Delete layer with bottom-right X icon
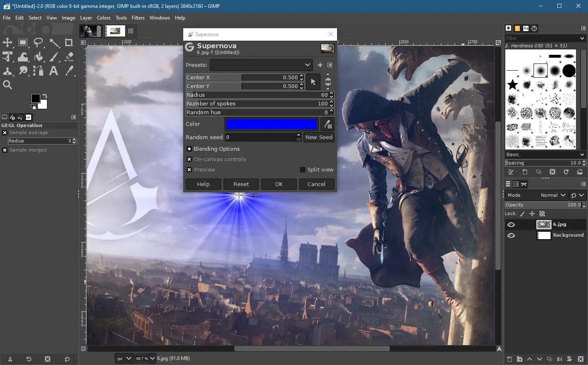Viewport: 588px width, 365px height. click(x=581, y=359)
